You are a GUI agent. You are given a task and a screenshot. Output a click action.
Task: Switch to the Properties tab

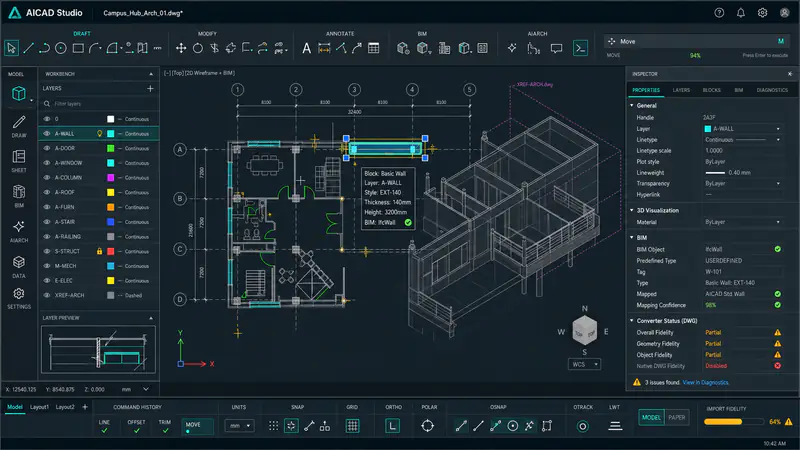(x=646, y=90)
